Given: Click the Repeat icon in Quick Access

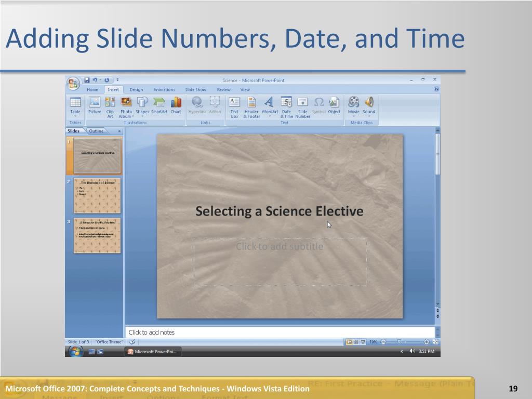Looking at the screenshot, I should pos(107,80).
